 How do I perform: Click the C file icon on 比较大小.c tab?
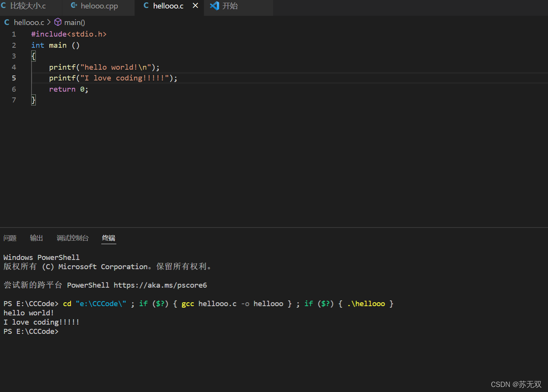click(x=3, y=6)
